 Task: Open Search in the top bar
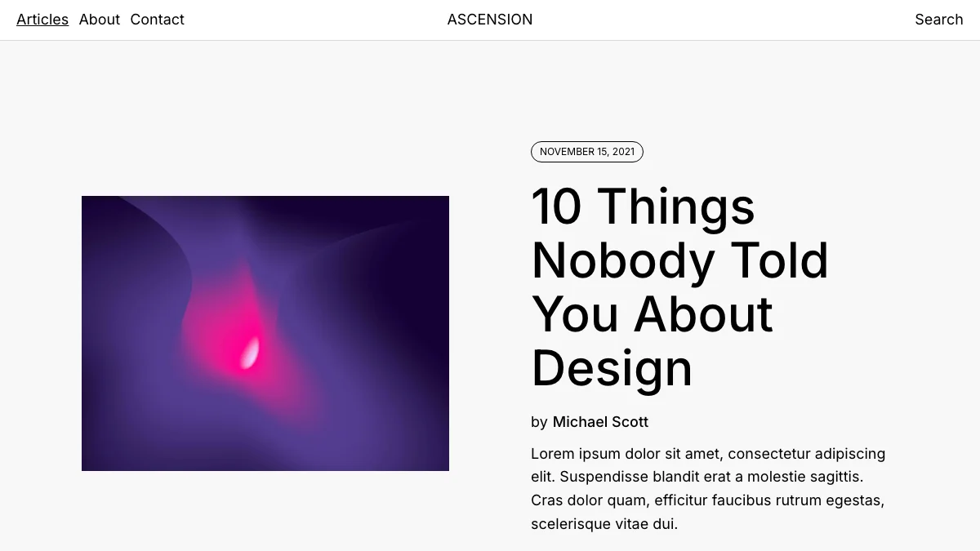tap(939, 20)
